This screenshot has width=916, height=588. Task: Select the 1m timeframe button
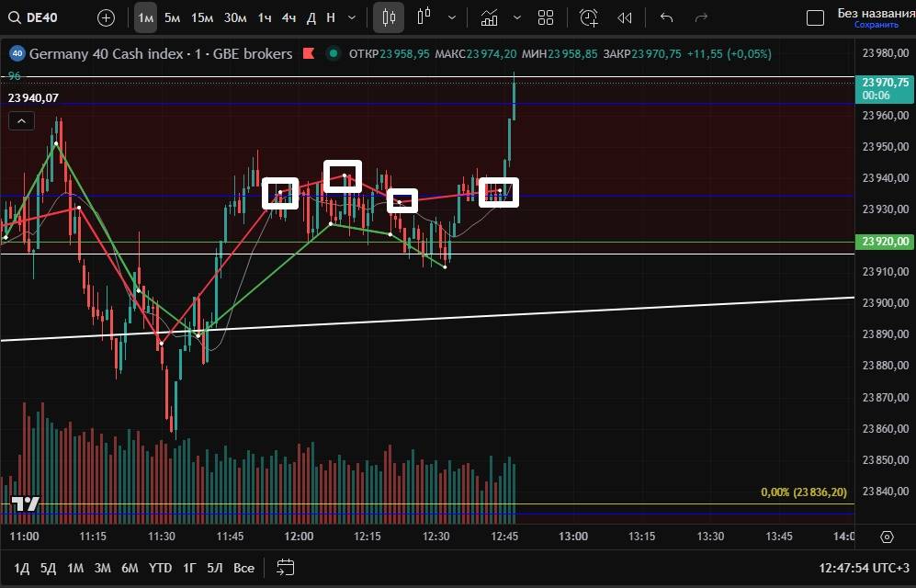point(145,17)
